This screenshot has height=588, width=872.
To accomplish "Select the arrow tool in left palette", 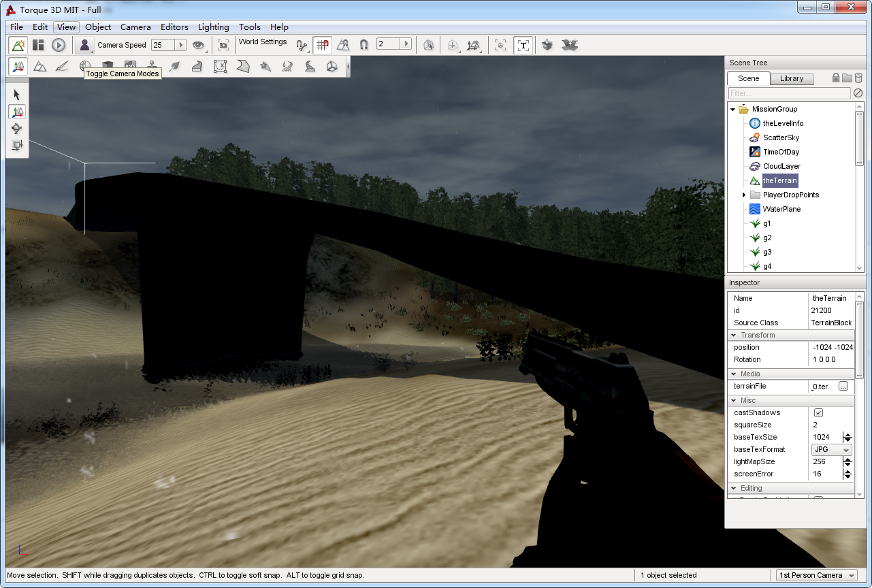I will [x=17, y=95].
